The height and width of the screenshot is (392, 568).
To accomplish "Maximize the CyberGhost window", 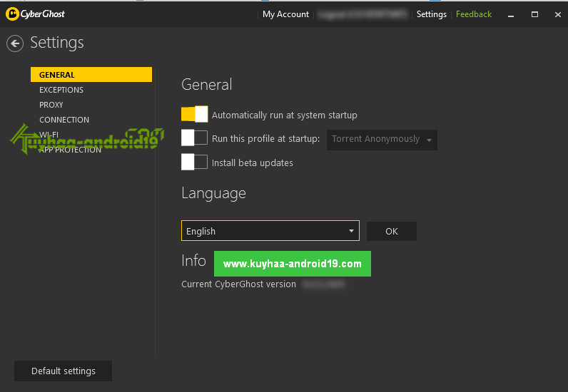I will coord(534,14).
